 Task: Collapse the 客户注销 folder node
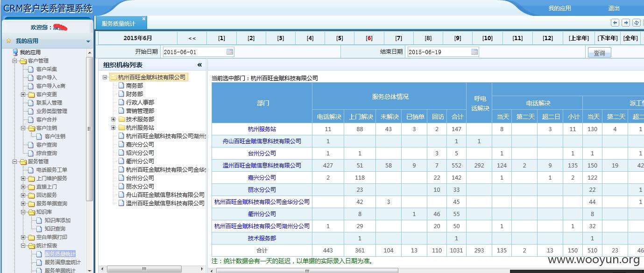23,128
